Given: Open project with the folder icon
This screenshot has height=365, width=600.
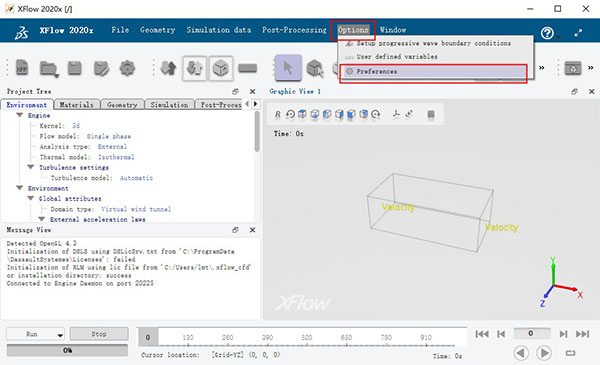Looking at the screenshot, I should point(49,69).
